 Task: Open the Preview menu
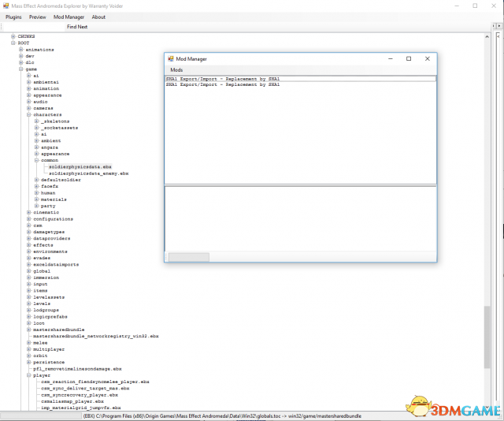pyautogui.click(x=38, y=17)
